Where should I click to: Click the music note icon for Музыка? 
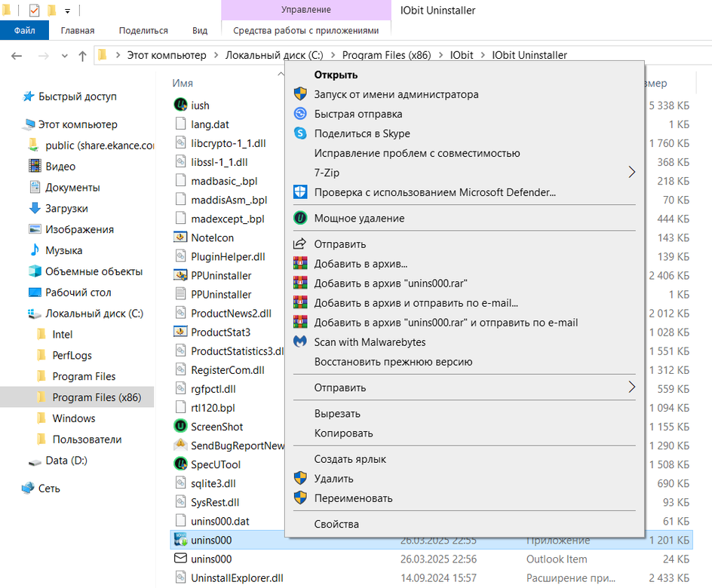pyautogui.click(x=35, y=250)
